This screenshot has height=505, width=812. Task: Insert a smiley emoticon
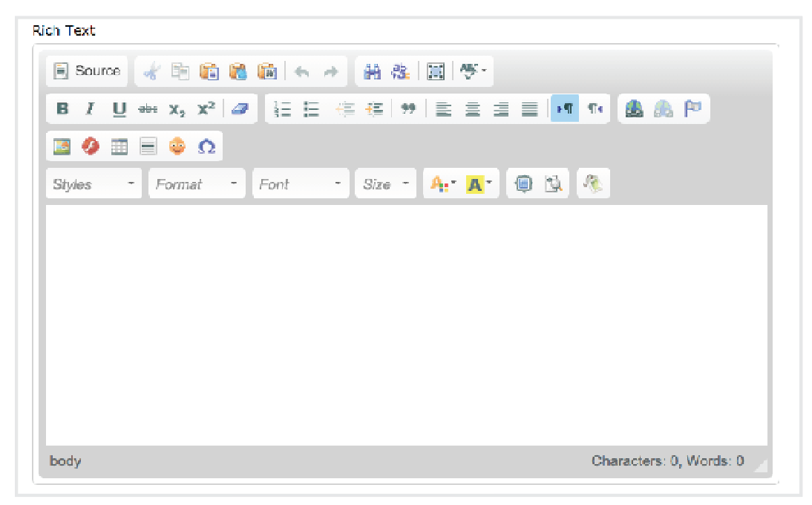tap(177, 147)
